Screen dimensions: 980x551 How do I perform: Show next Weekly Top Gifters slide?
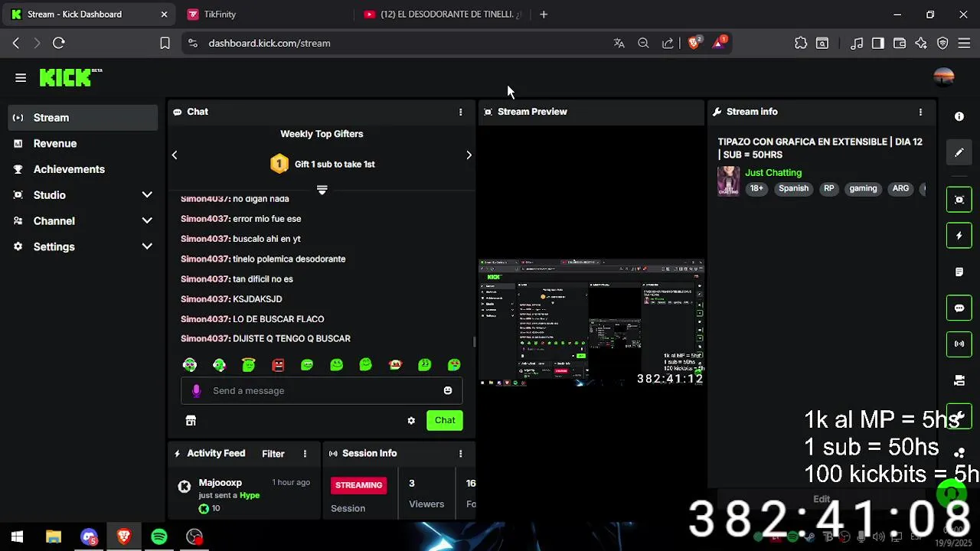pos(469,155)
